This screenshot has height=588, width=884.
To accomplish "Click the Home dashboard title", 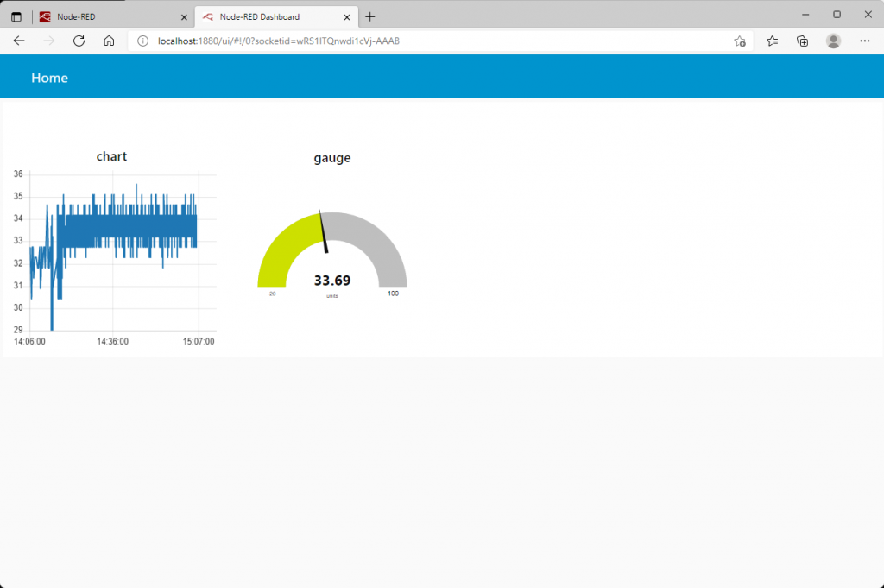I will pyautogui.click(x=49, y=78).
